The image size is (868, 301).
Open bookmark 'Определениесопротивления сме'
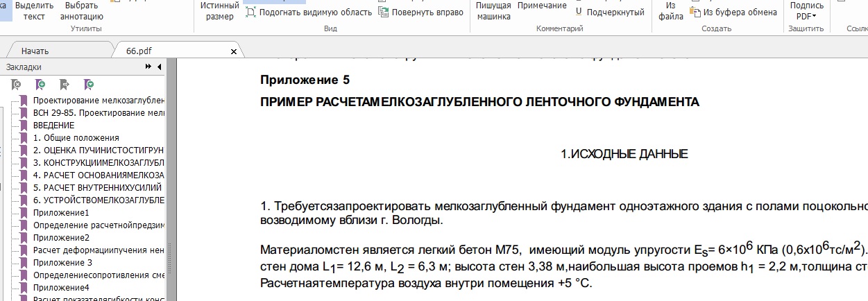[99, 275]
